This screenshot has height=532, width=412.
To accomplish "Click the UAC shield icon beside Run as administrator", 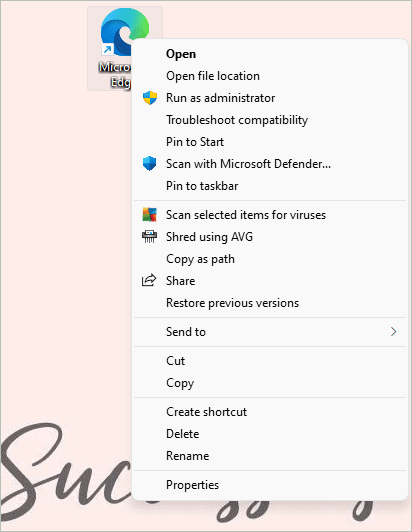I will 150,98.
